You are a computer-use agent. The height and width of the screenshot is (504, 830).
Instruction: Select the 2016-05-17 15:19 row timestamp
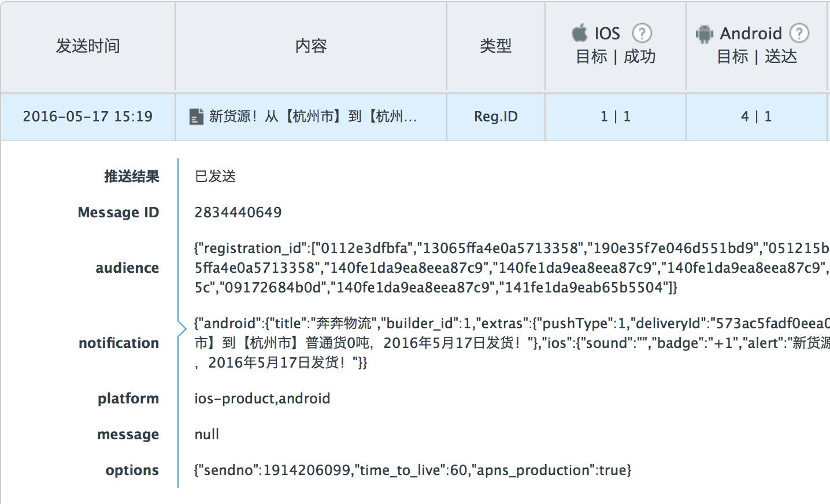pyautogui.click(x=88, y=116)
